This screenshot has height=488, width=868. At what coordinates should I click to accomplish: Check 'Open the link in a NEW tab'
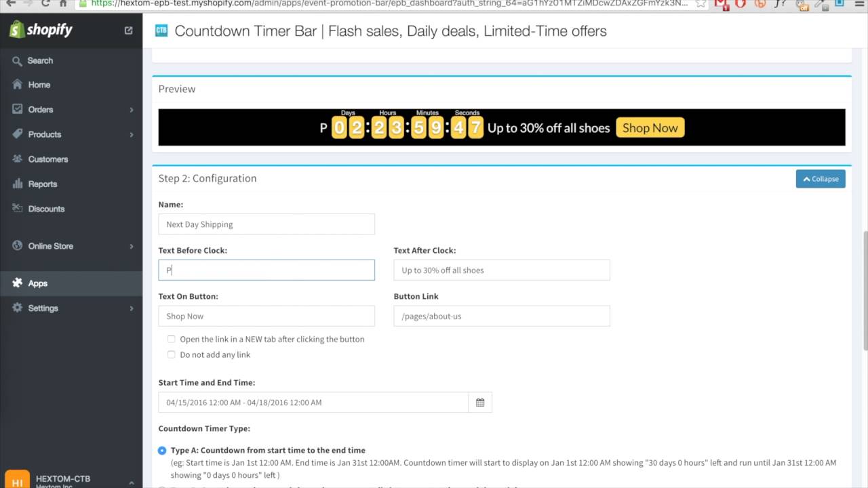coord(172,339)
